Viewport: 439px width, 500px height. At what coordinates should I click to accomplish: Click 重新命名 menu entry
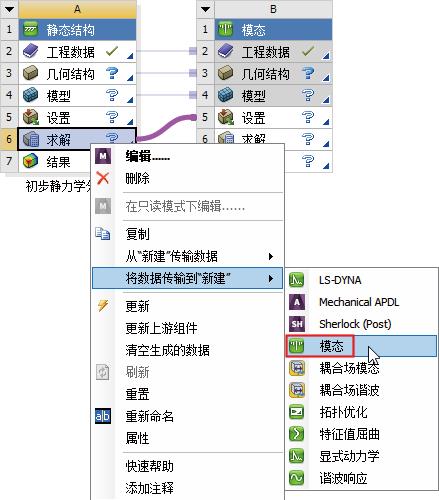point(187,416)
